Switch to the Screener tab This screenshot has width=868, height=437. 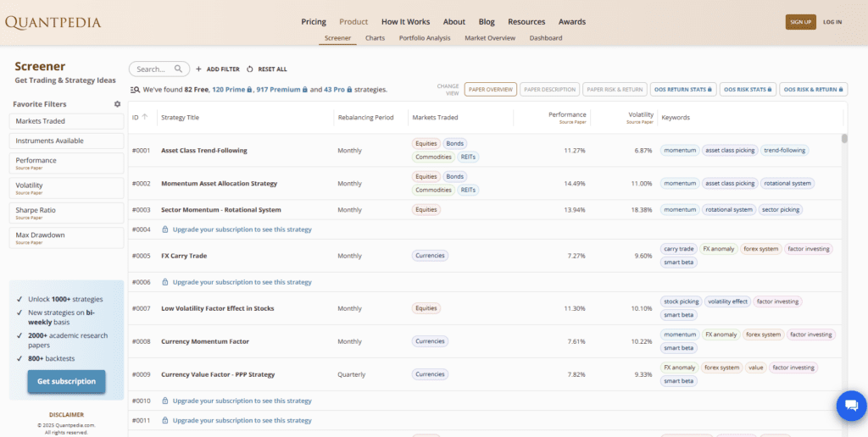pyautogui.click(x=337, y=38)
